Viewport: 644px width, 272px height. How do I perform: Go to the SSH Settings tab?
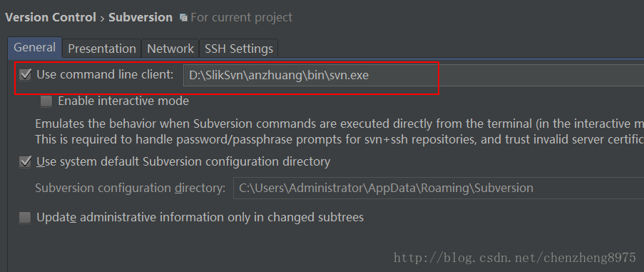239,49
